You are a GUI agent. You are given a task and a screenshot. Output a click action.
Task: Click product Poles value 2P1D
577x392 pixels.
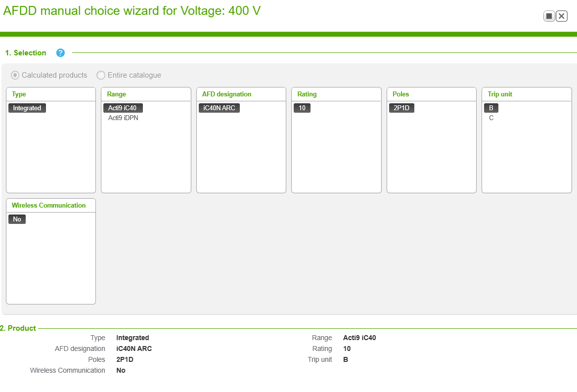125,359
